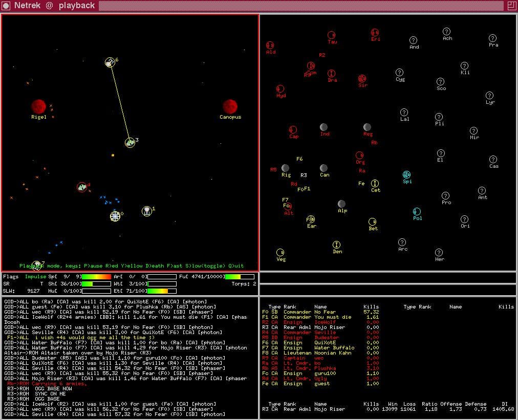Click the Vega planet icon
Screen dimensions: 518x420
280,253
